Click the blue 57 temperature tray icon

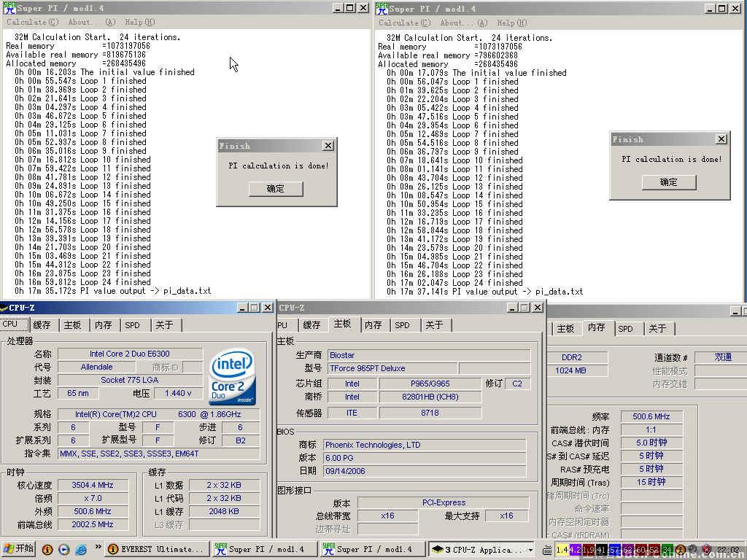(614, 550)
